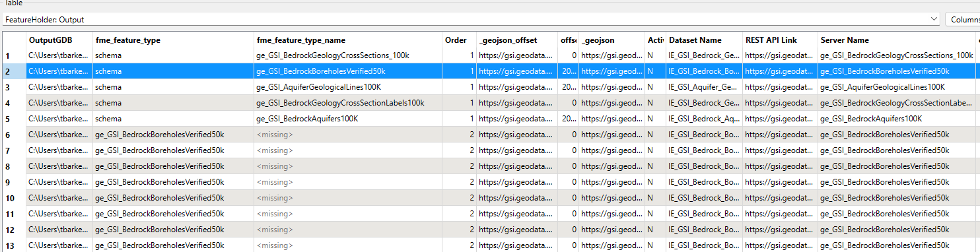Click fme_feature_type cell in row 10
This screenshot has height=252, width=980.
click(173, 198)
